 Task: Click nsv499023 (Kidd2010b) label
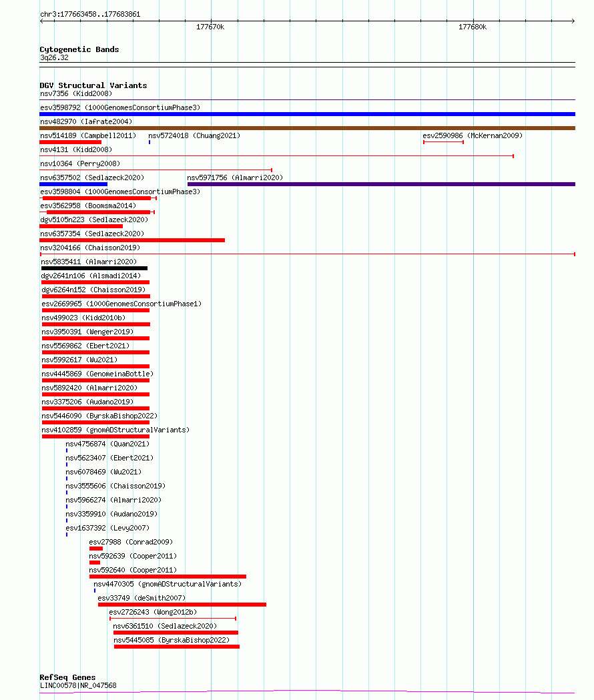click(x=83, y=318)
